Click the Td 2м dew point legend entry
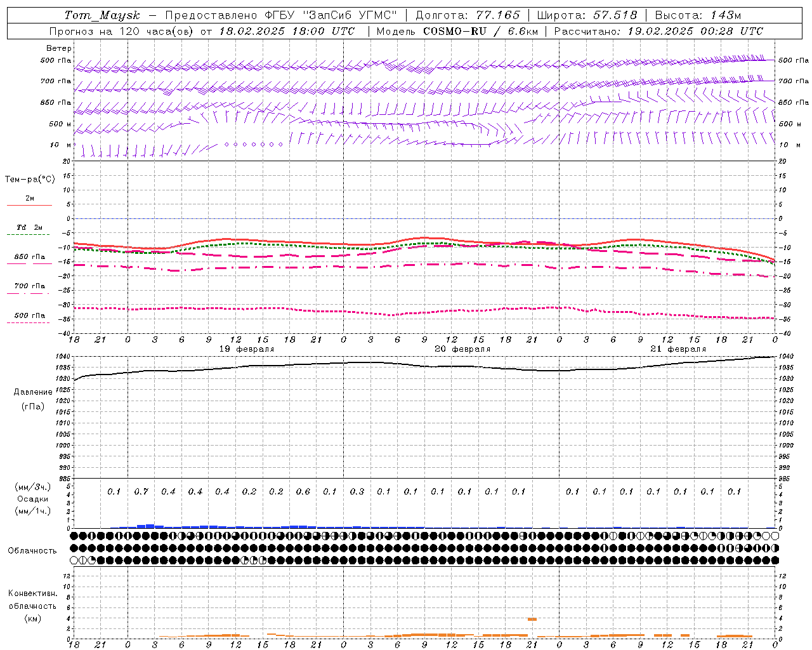Image resolution: width=812 pixels, height=650 pixels. click(30, 227)
